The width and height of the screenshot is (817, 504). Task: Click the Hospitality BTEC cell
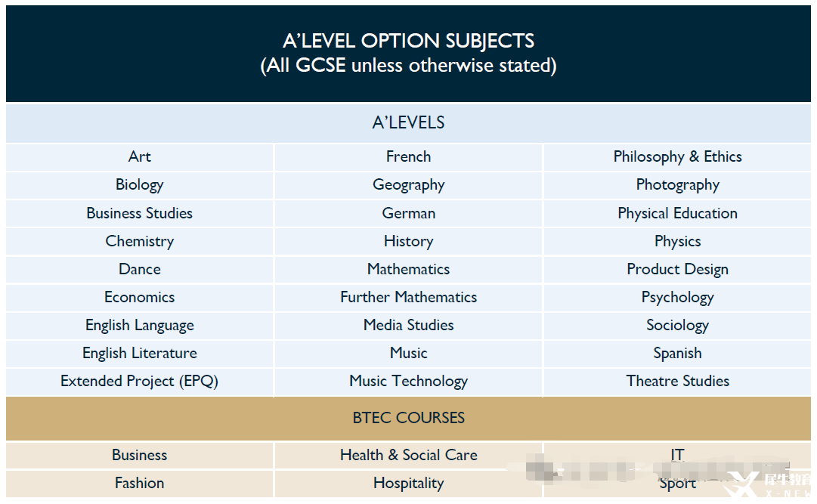pyautogui.click(x=408, y=483)
